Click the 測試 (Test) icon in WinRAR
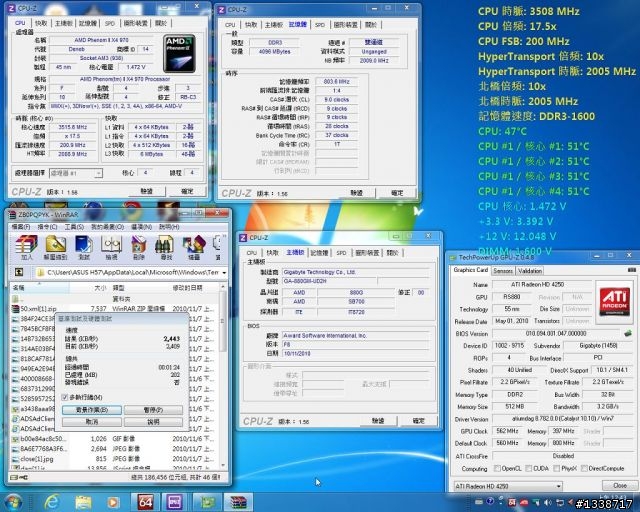640x512 pixels. [84, 245]
